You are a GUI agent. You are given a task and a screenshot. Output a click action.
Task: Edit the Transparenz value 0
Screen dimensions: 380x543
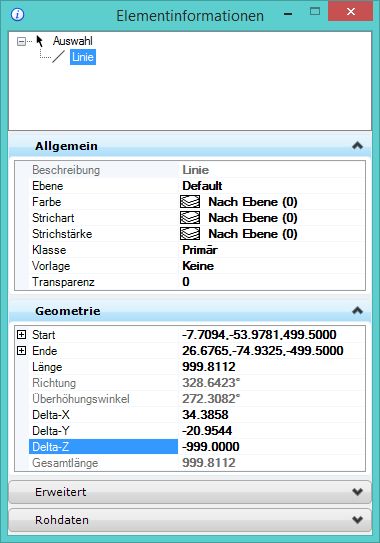point(186,282)
